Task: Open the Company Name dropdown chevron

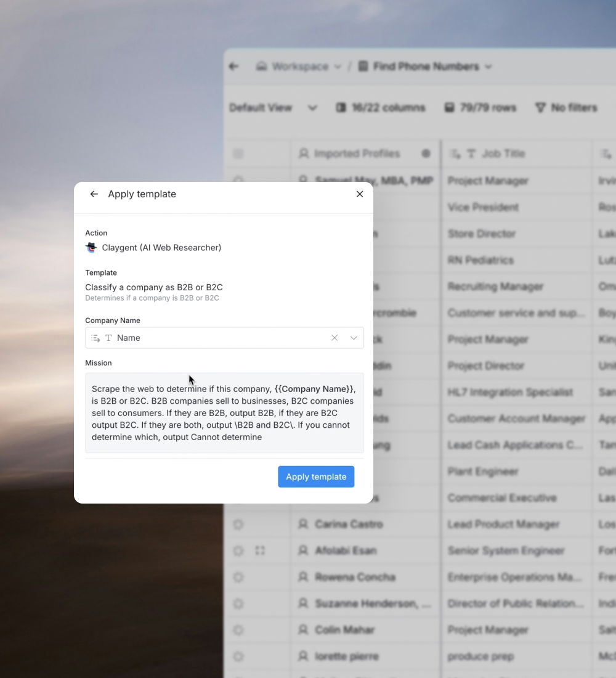Action: [354, 338]
